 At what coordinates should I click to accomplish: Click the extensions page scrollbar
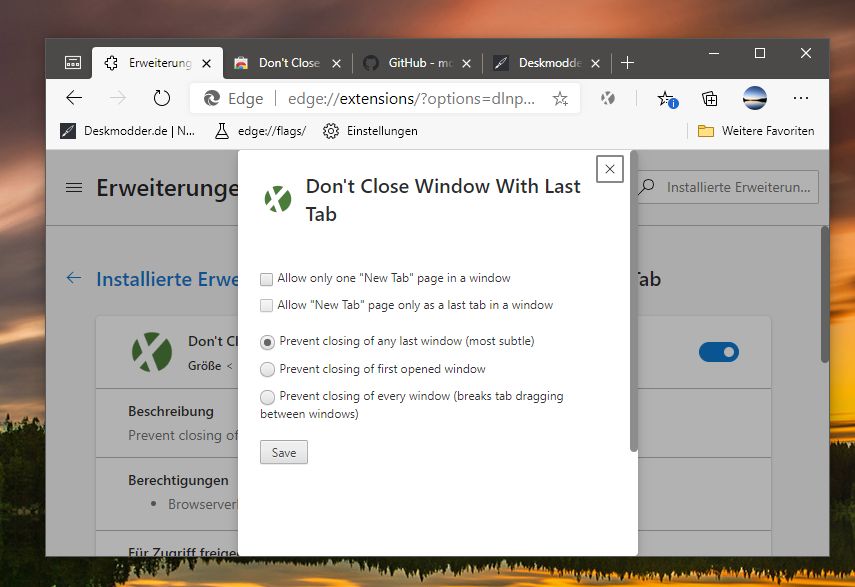point(825,294)
